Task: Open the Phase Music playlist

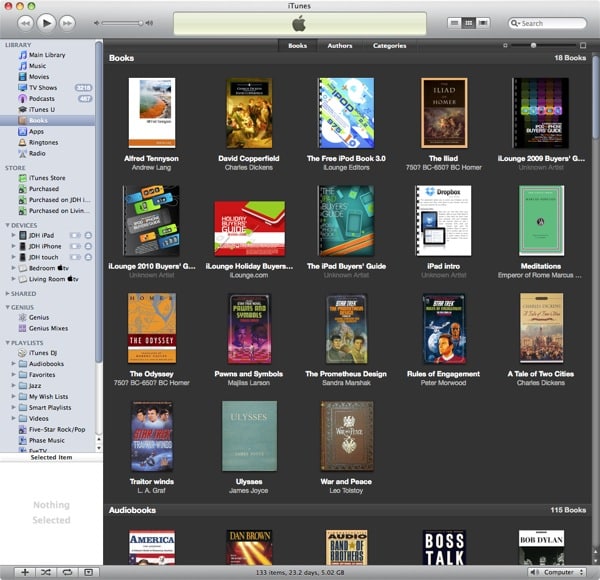Action: (x=47, y=440)
